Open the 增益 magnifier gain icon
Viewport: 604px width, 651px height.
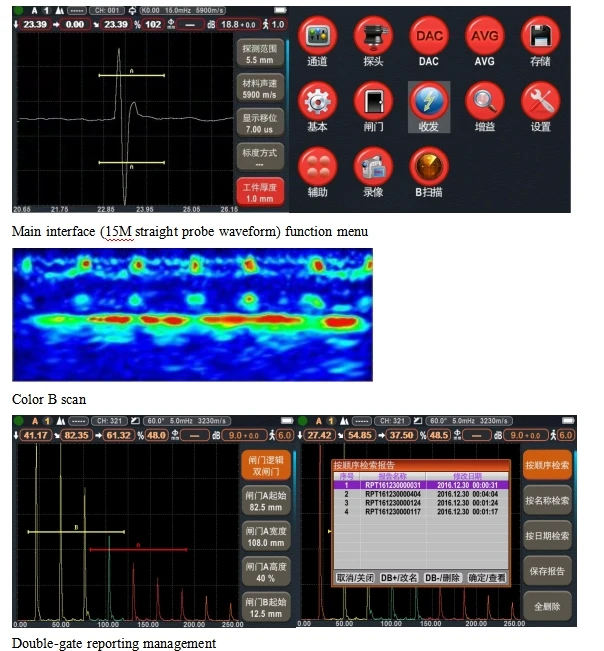pyautogui.click(x=484, y=102)
